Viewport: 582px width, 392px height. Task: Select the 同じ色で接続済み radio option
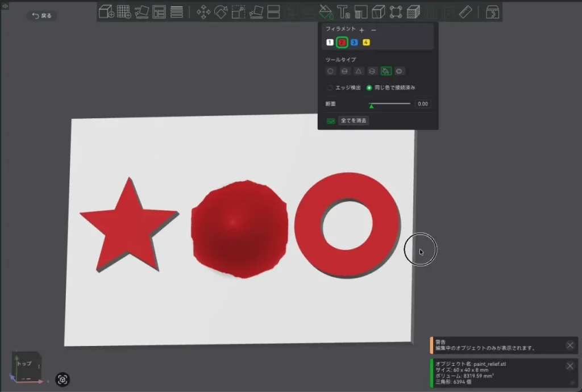click(x=369, y=87)
